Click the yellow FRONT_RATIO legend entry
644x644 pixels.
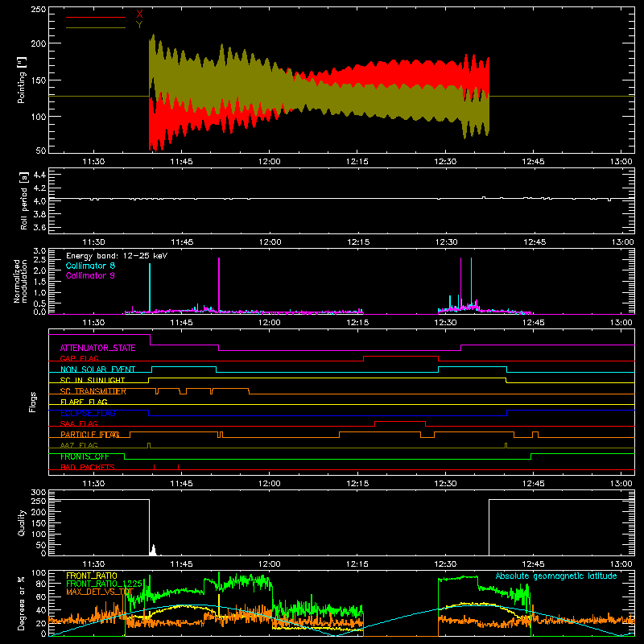click(x=92, y=576)
